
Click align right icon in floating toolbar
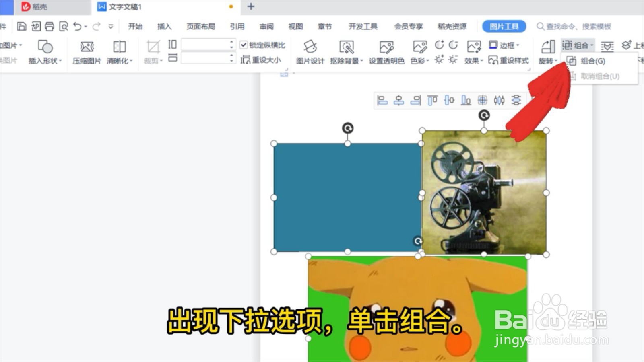(x=415, y=100)
